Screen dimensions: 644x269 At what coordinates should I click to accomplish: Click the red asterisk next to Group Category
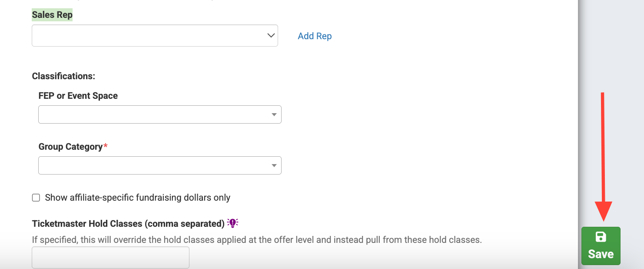(x=105, y=145)
